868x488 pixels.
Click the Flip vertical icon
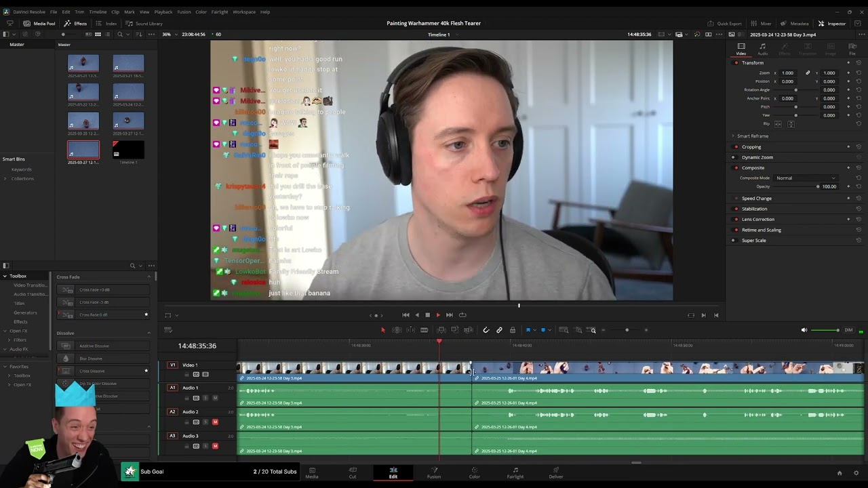(791, 124)
